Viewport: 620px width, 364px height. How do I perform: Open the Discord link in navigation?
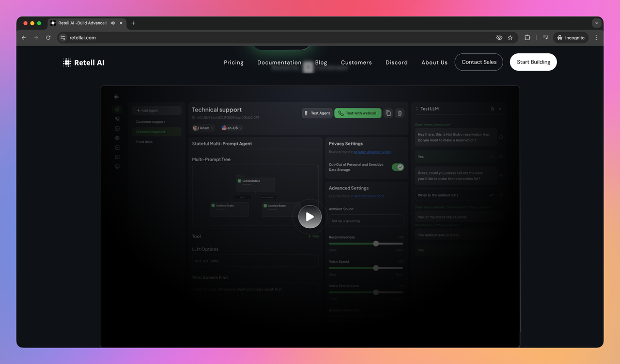396,62
